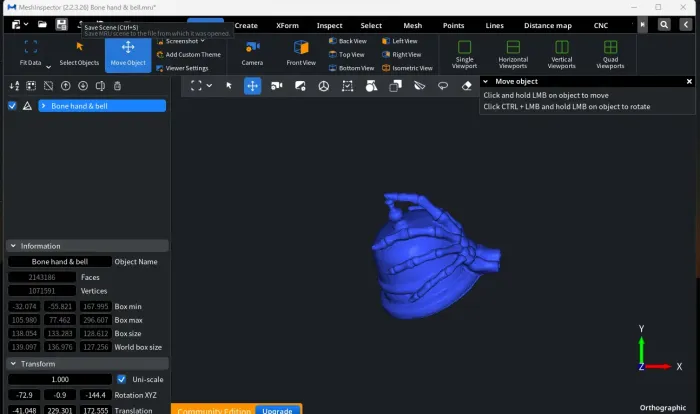Select the Front View cube icon
The width and height of the screenshot is (700, 414).
[x=301, y=47]
